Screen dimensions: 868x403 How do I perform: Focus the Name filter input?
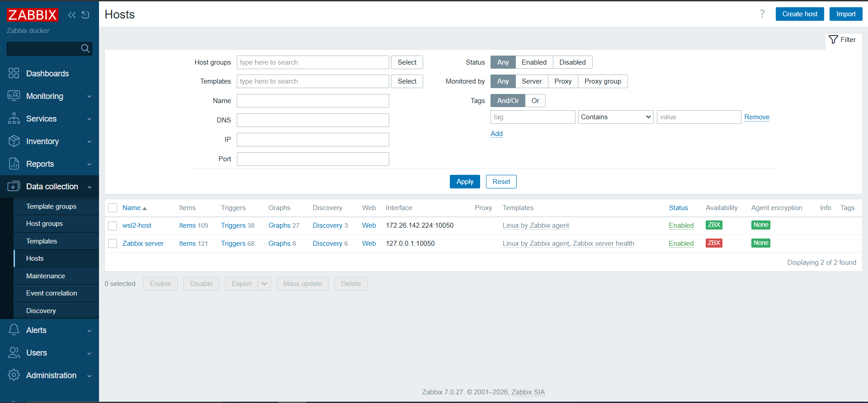click(x=313, y=101)
